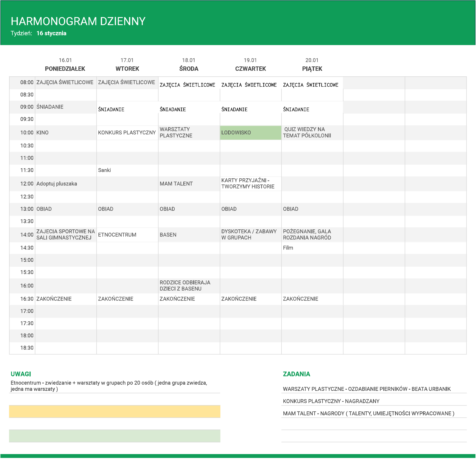This screenshot has width=476, height=459.
Task: Select the '16 stycznia' week date field
Action: pyautogui.click(x=51, y=33)
